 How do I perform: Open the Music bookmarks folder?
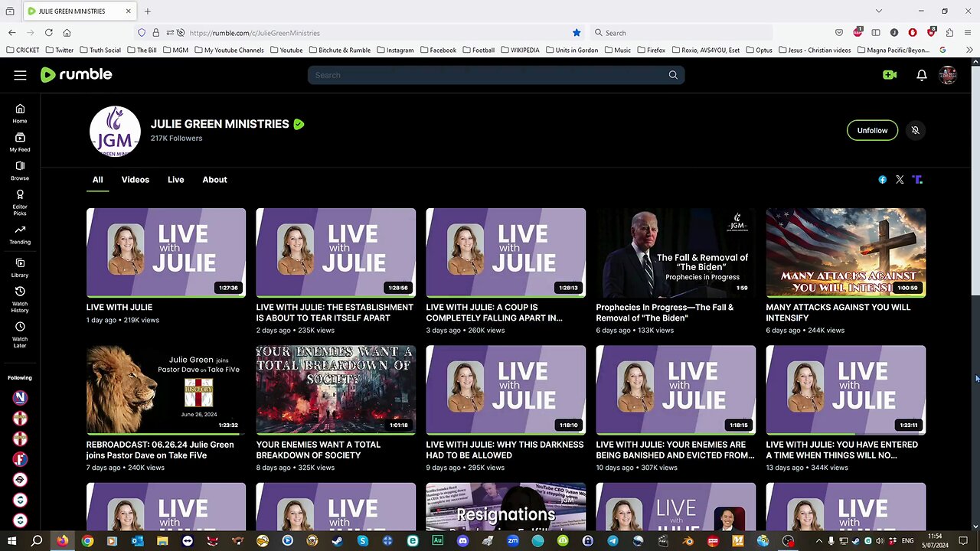tap(618, 50)
